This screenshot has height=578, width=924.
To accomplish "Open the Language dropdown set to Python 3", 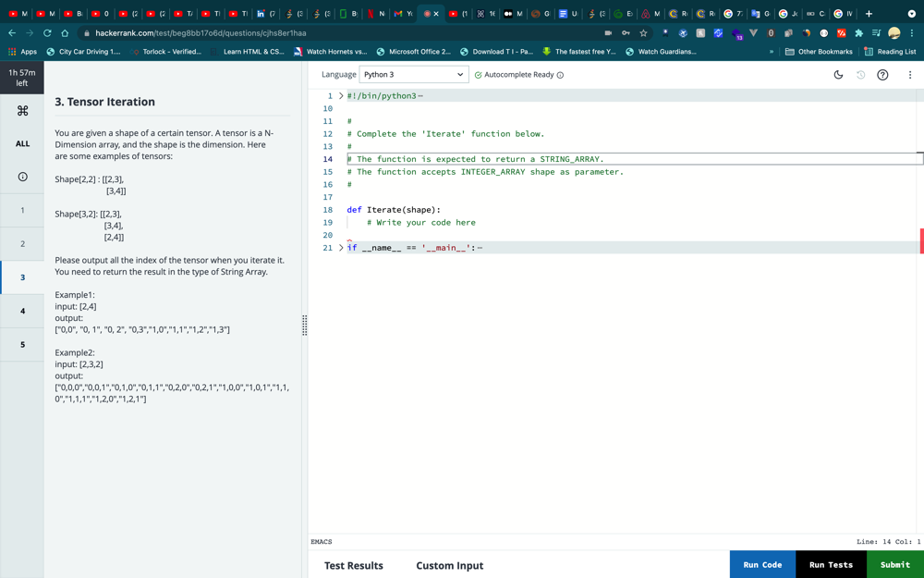I will [414, 74].
